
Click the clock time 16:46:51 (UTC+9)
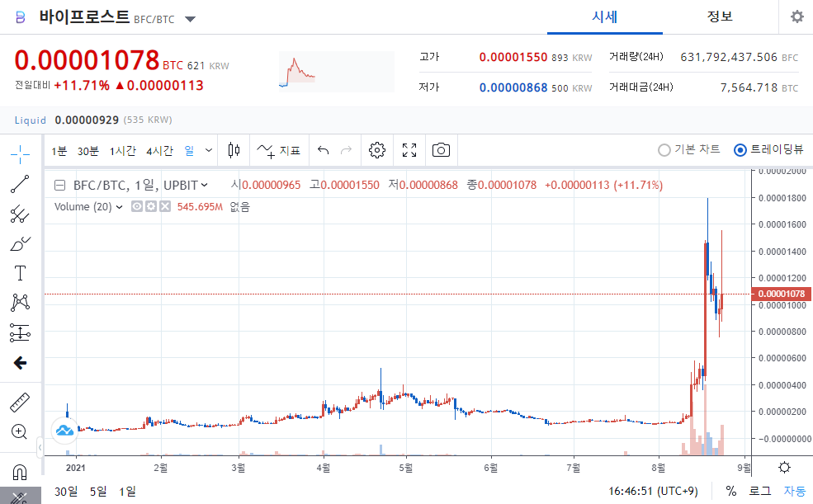[654, 491]
